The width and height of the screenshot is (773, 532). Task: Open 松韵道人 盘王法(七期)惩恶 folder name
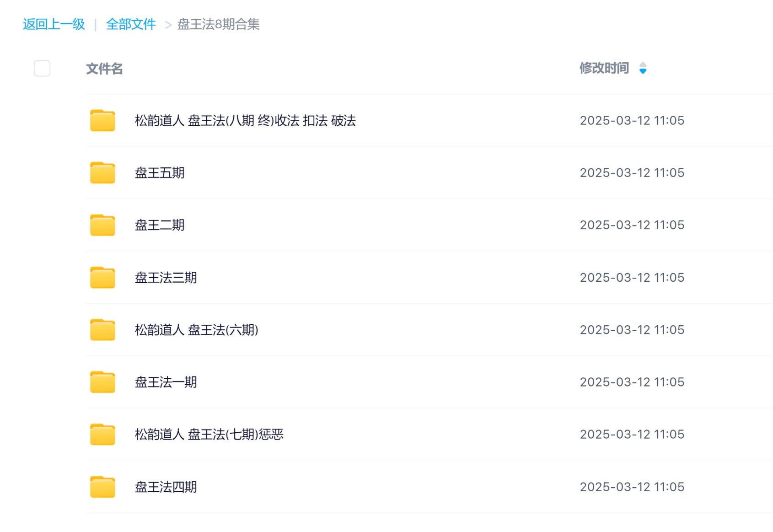click(209, 435)
